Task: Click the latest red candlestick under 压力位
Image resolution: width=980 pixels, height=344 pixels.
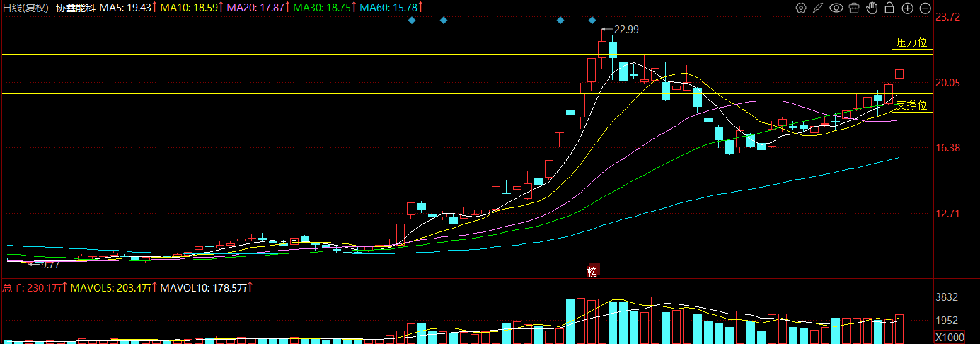Action: (899, 74)
